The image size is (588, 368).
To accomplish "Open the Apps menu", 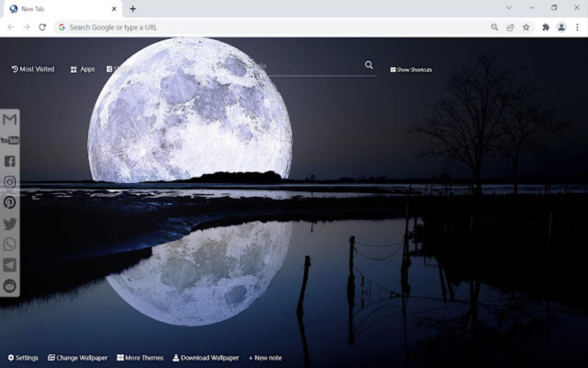I will (82, 69).
